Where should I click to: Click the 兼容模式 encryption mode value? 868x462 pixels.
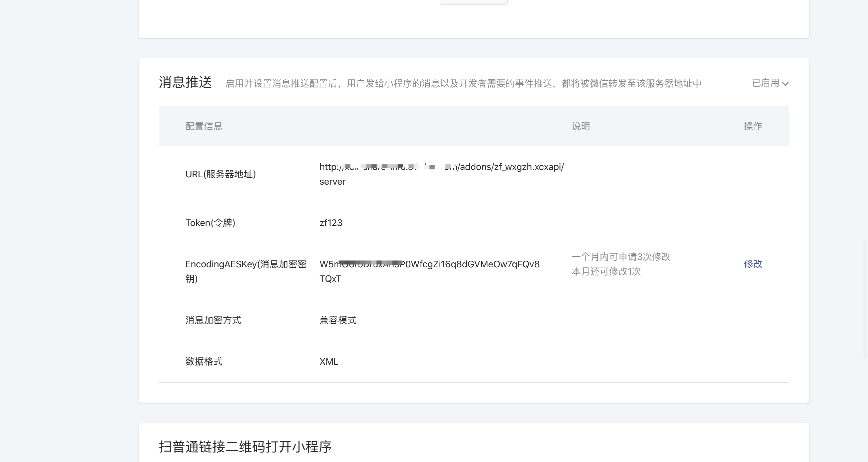click(x=338, y=320)
